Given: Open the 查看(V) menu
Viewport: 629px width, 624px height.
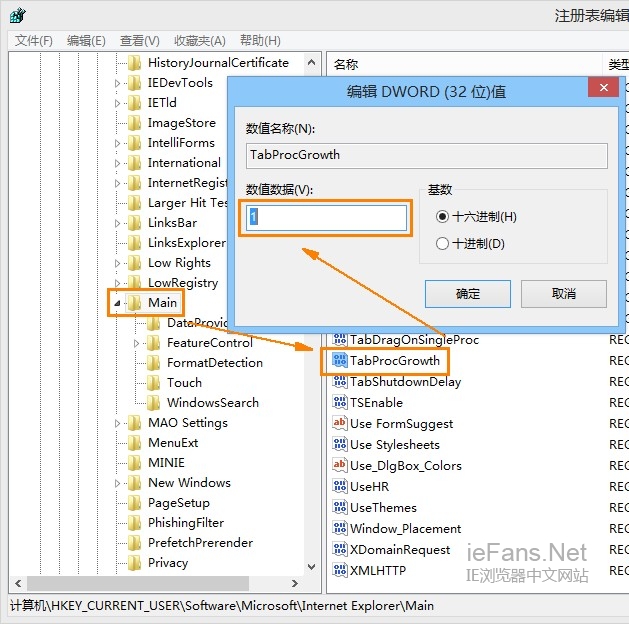Looking at the screenshot, I should 140,41.
